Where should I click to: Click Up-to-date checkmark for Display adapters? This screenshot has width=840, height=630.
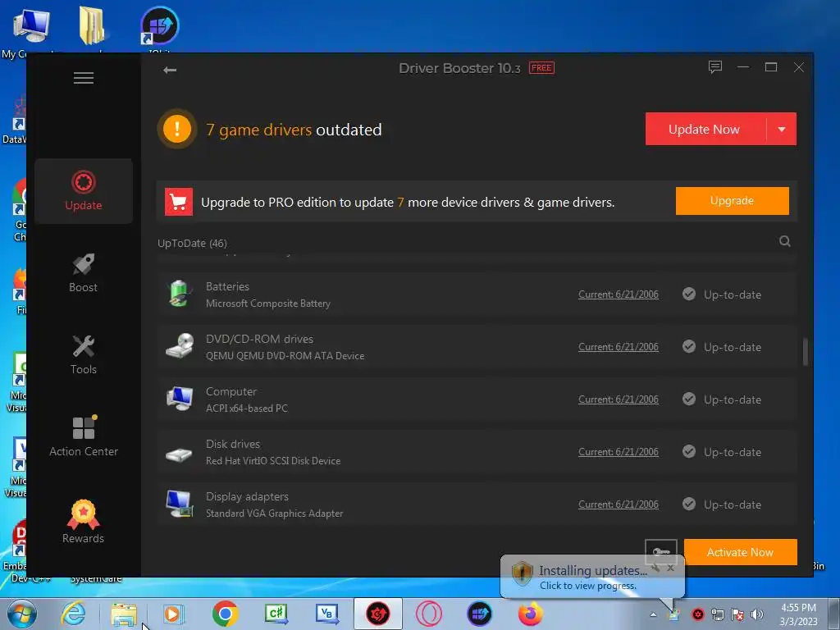[689, 504]
